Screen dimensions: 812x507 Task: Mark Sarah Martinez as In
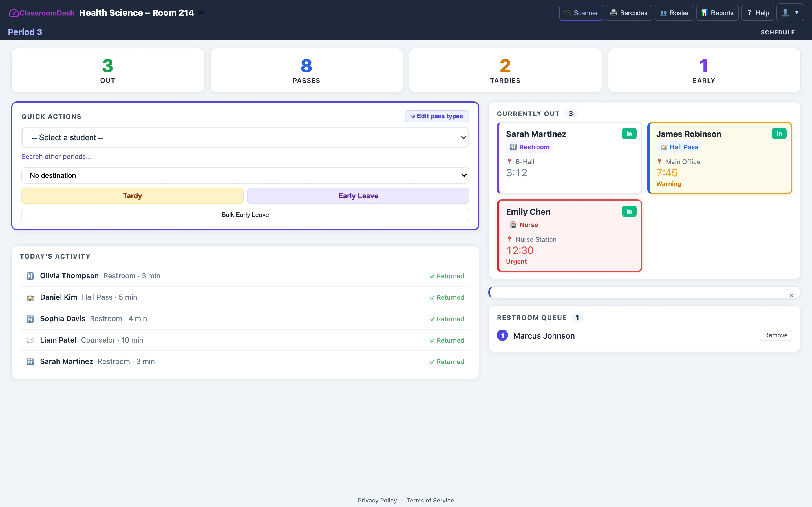[x=629, y=134]
